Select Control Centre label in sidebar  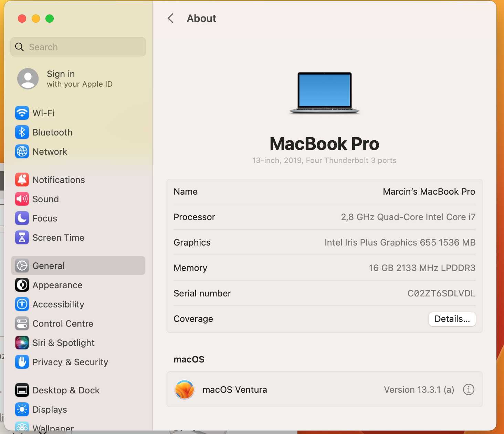[63, 324]
